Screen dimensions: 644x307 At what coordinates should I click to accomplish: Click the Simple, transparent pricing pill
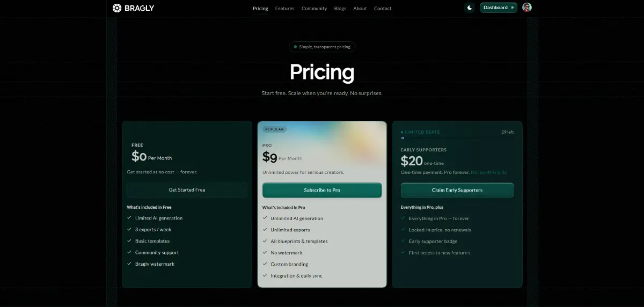click(x=322, y=47)
